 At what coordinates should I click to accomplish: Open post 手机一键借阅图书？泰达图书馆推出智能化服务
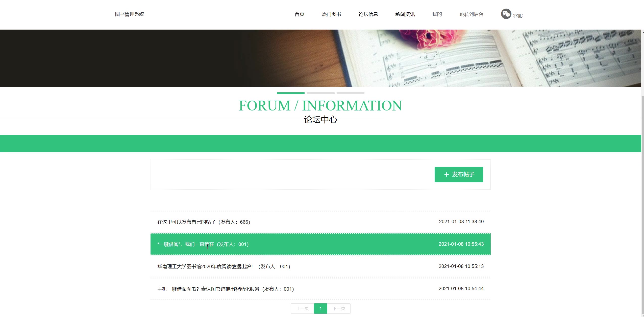point(226,289)
